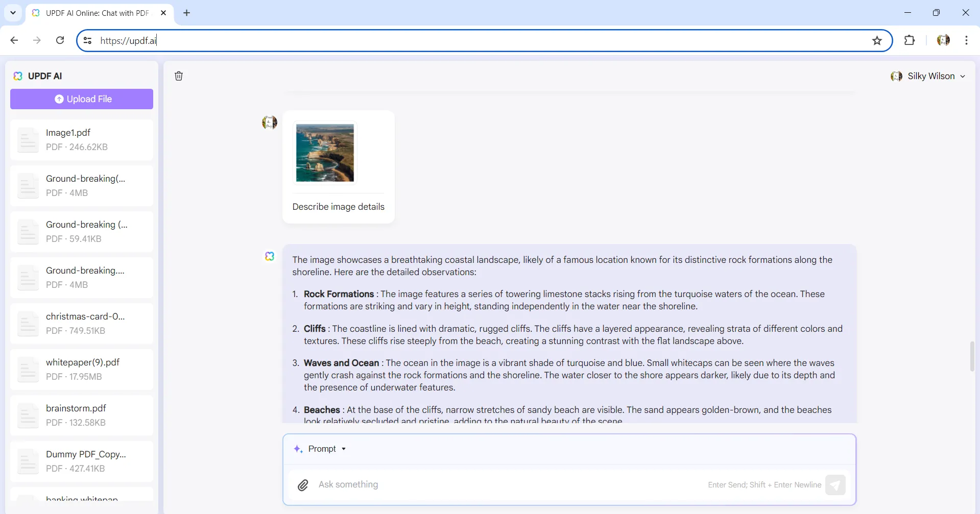Open the Silky Wilson account dropdown

pyautogui.click(x=928, y=76)
